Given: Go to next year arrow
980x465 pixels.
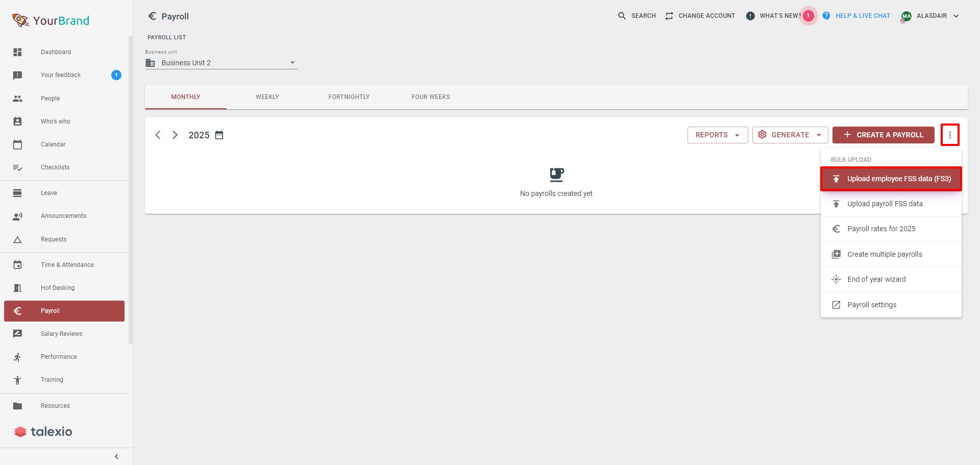Looking at the screenshot, I should 175,135.
